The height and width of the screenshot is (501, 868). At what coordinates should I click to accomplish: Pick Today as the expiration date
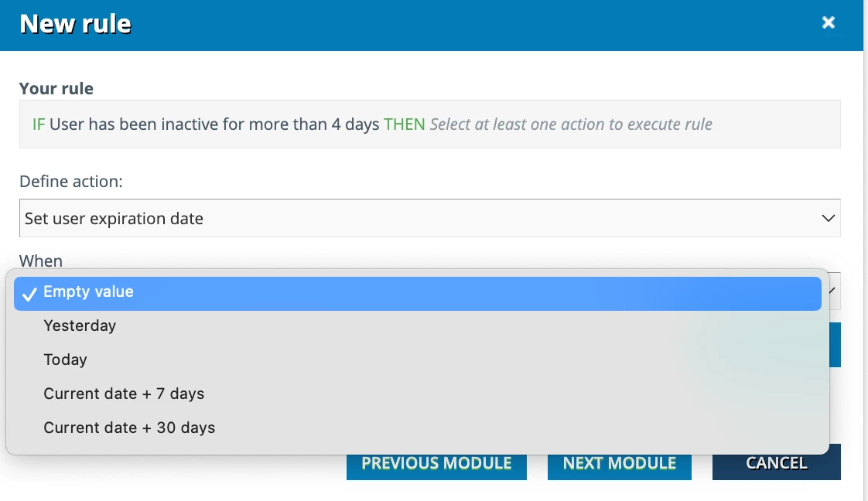coord(66,360)
